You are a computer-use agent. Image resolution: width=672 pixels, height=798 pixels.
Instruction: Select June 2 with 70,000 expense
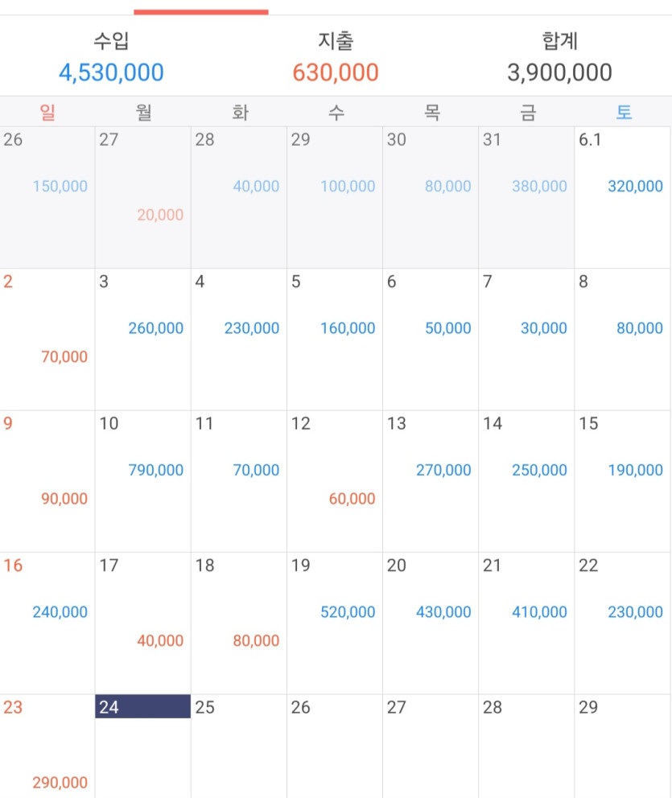(47, 339)
